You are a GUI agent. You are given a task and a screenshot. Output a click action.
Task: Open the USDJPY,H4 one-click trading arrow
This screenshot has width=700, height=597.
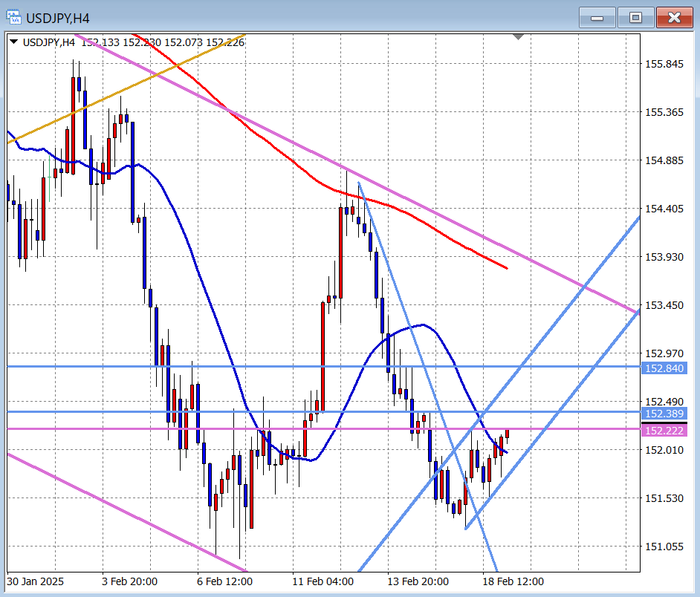(14, 42)
